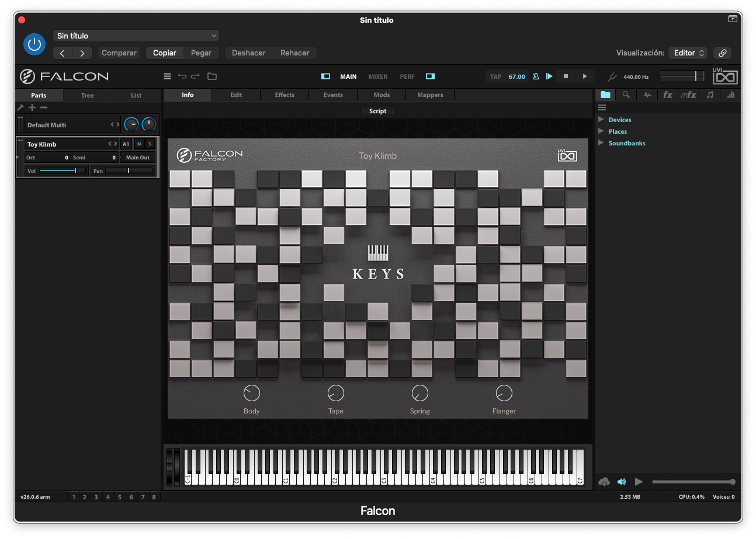Click the browser preview play icon
The image size is (756, 539).
[x=639, y=482]
